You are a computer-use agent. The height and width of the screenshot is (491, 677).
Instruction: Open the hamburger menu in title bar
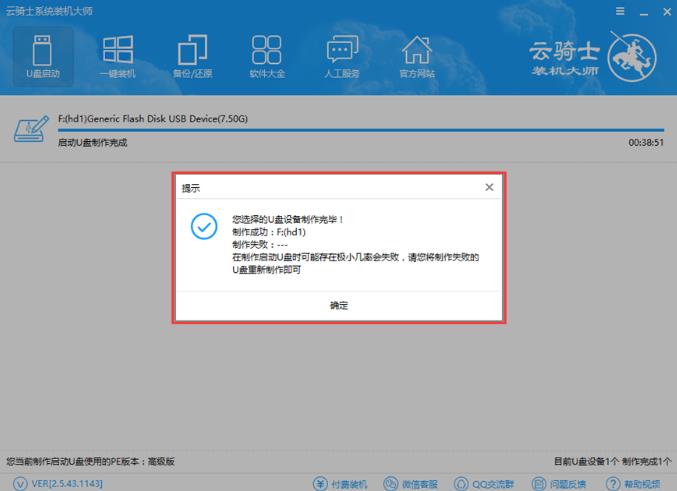[x=620, y=11]
